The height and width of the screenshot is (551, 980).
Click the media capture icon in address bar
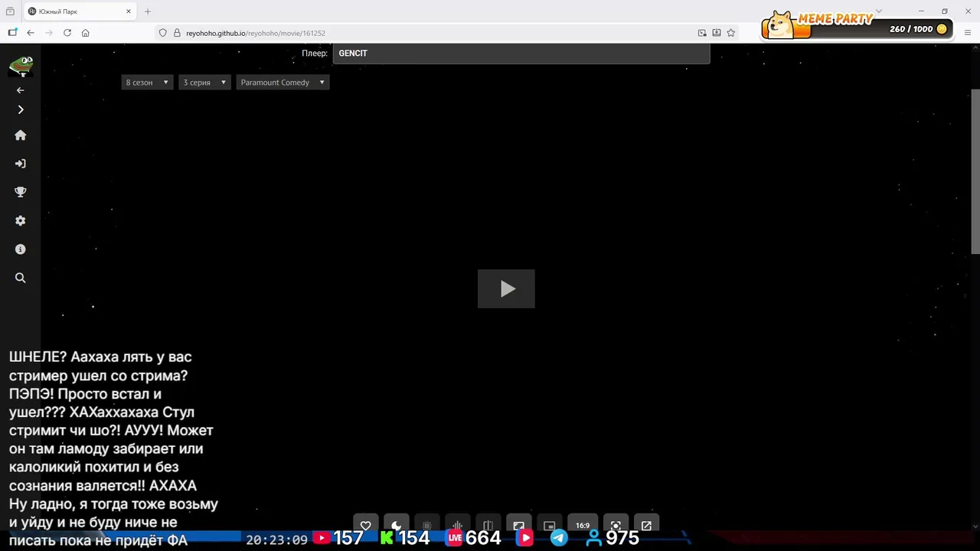pyautogui.click(x=702, y=33)
